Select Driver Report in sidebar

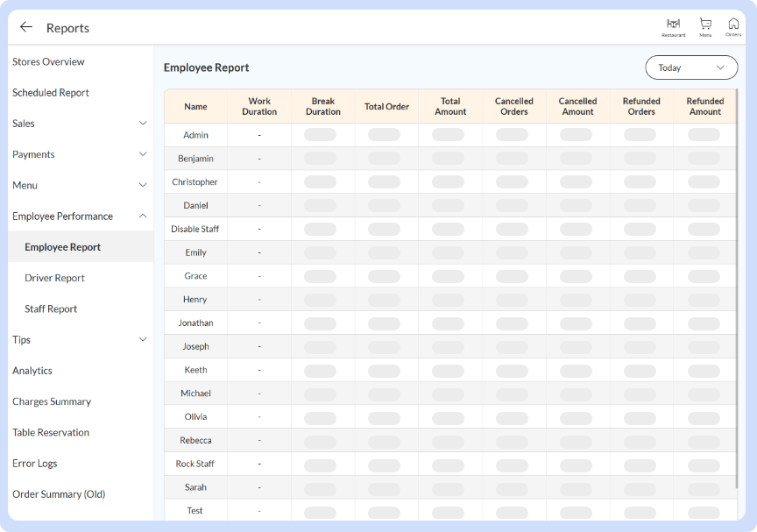tap(54, 278)
